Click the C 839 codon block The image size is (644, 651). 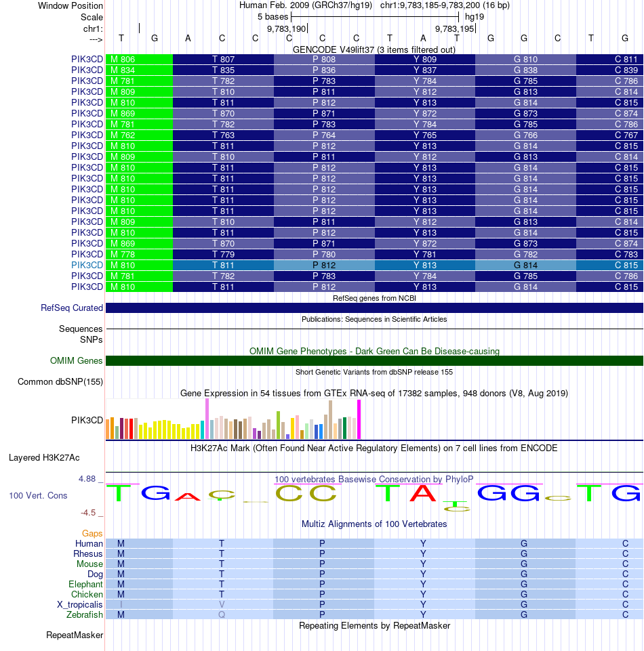coord(609,70)
